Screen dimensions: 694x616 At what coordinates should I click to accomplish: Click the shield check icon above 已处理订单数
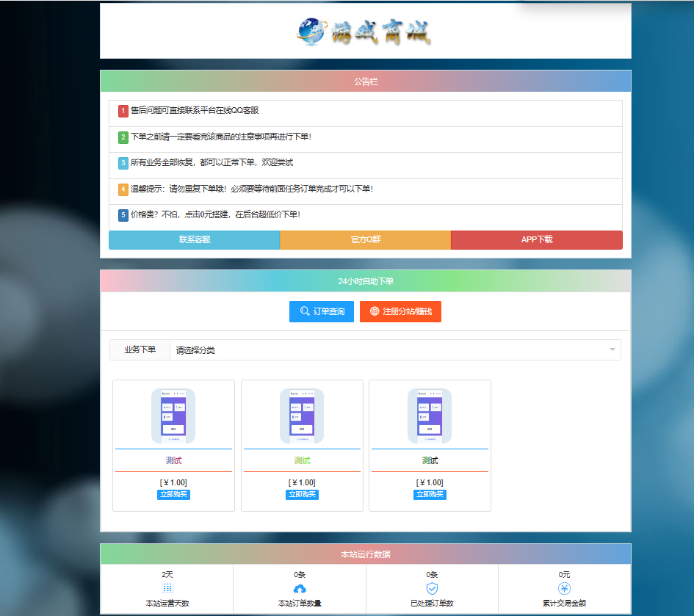coord(432,589)
